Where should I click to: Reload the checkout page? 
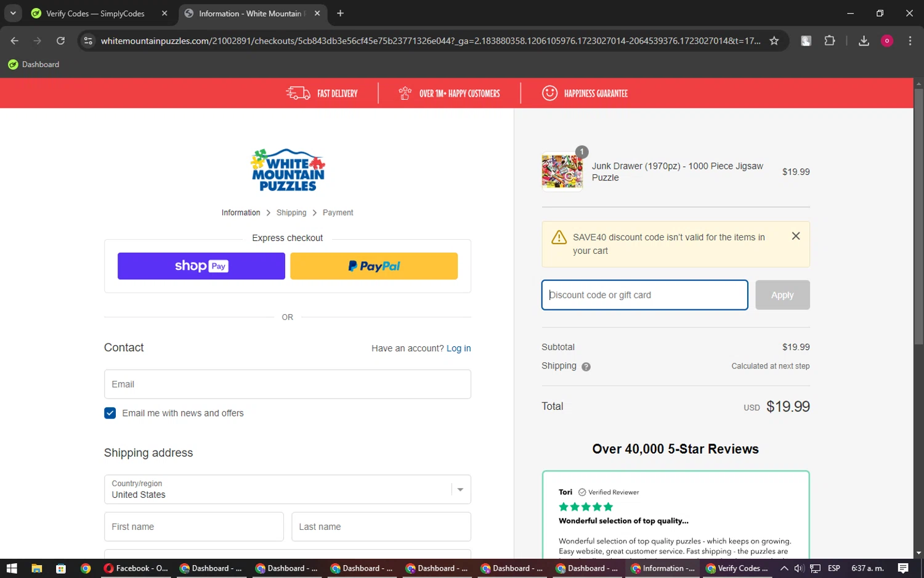[x=60, y=41]
